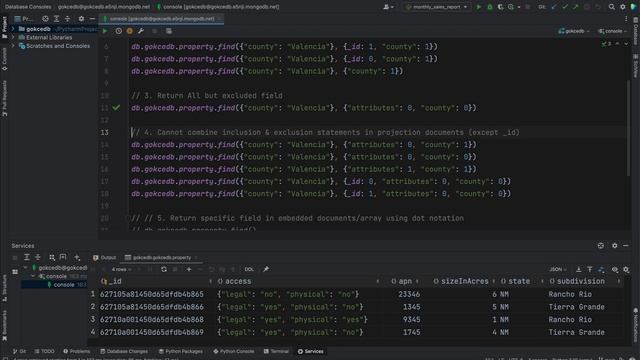Select console editor tab

point(162,19)
